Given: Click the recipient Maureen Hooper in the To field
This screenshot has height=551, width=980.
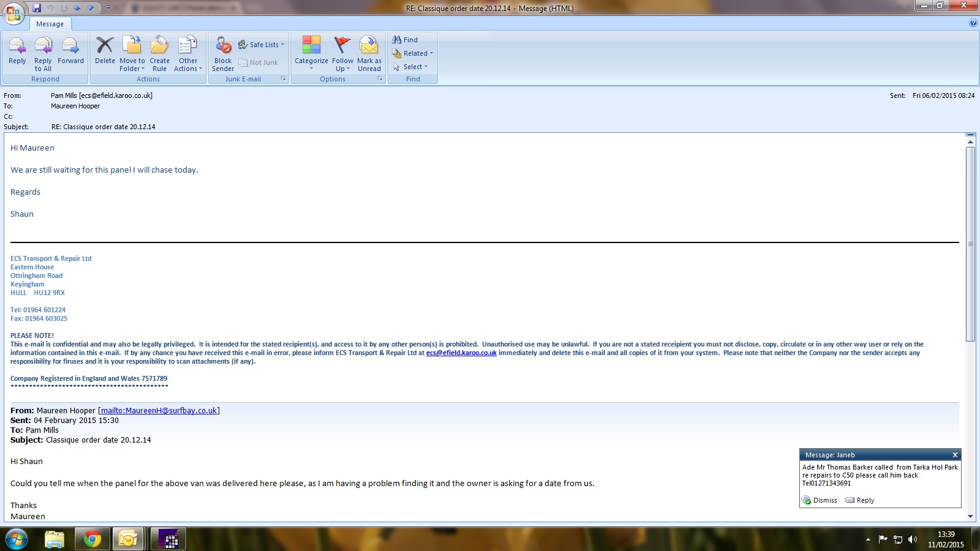Looking at the screenshot, I should [75, 106].
